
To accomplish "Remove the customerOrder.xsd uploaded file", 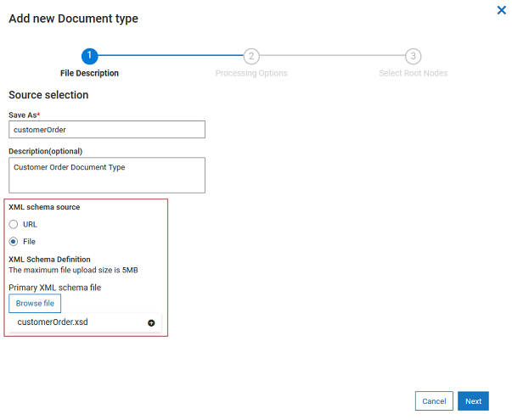I will [x=151, y=322].
